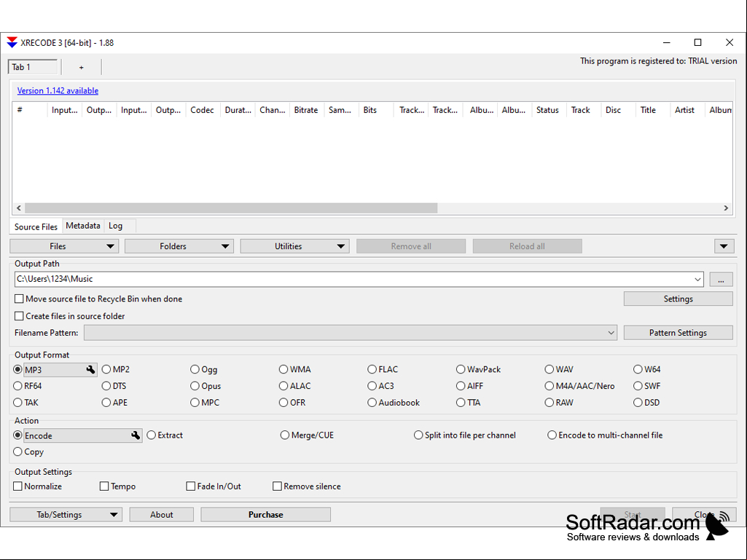Enable Normalize output setting

click(17, 486)
